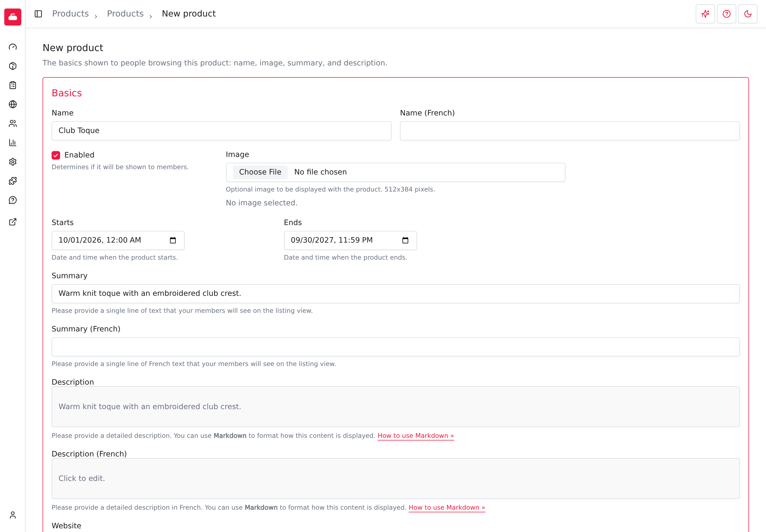Open the clipboard list icon in sidebar
The height and width of the screenshot is (532, 766).
pyautogui.click(x=13, y=85)
